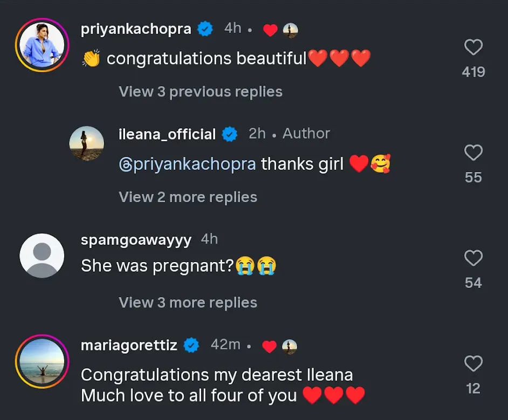Viewport: 508px width, 420px height.
Task: Click the @priyankachopra mention
Action: [x=187, y=164]
